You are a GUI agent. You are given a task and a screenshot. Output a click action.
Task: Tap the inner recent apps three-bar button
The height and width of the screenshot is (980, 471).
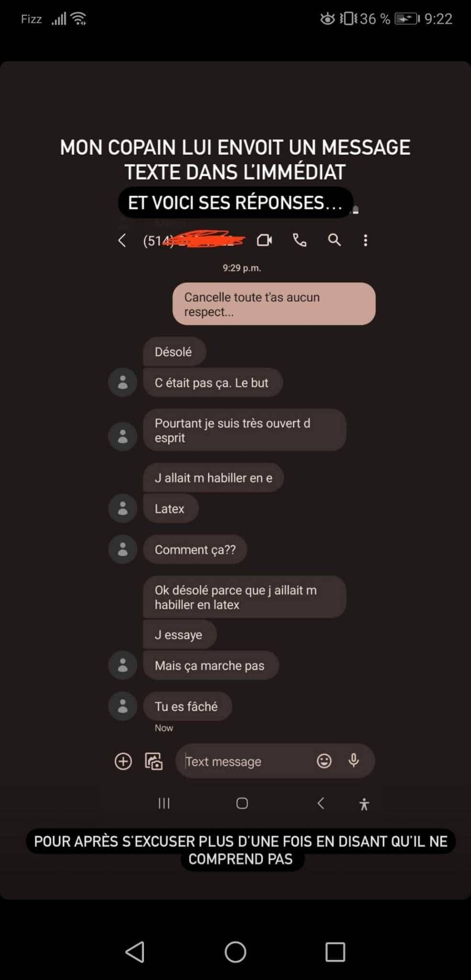click(164, 803)
